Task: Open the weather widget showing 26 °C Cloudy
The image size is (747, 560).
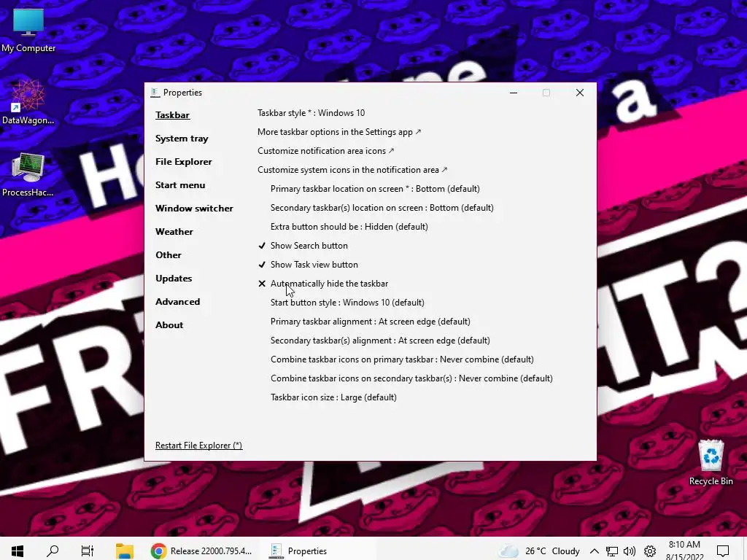Action: (x=539, y=551)
